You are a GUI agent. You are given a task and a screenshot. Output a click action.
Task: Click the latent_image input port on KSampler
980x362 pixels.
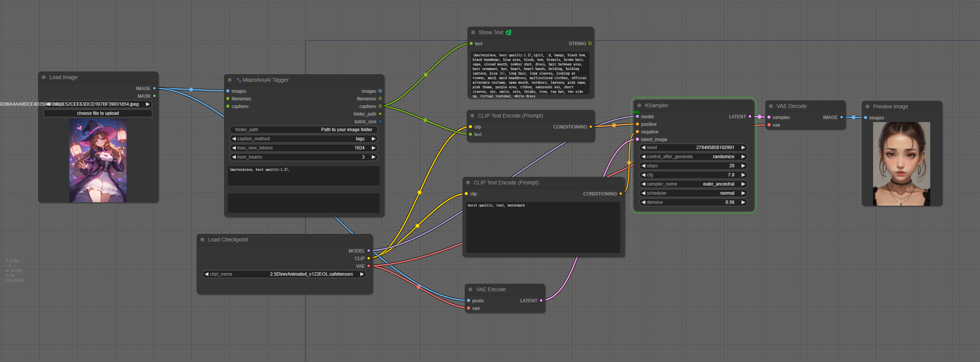coord(638,139)
